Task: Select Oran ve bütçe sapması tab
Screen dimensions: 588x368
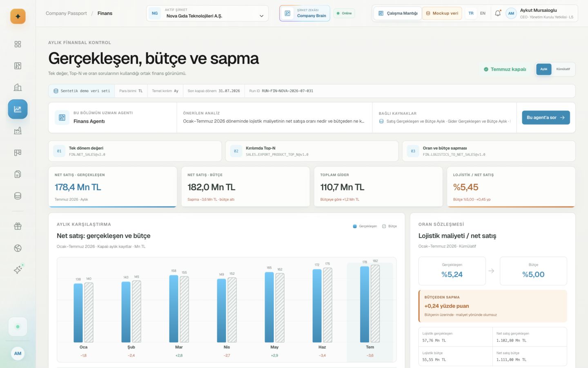Action: (x=489, y=151)
